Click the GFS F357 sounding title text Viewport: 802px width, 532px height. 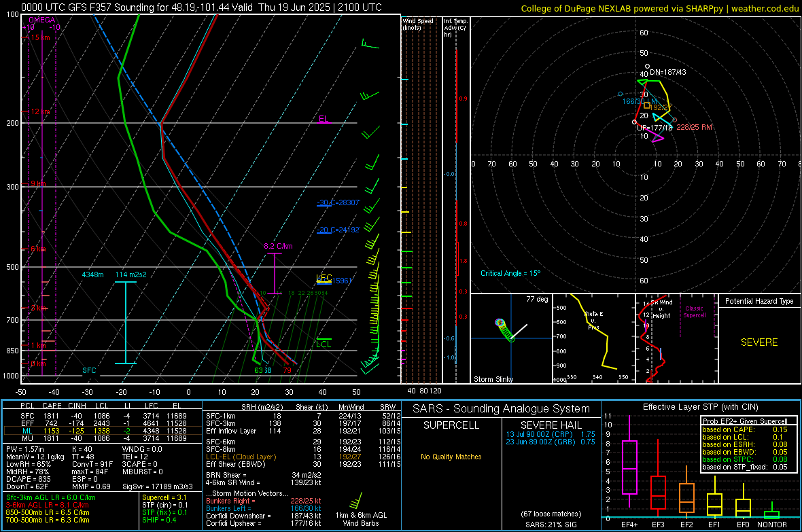(x=202, y=7)
